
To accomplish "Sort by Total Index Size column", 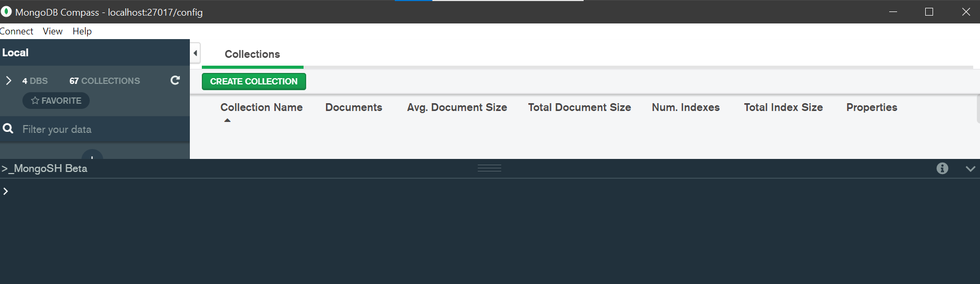I will tap(783, 107).
